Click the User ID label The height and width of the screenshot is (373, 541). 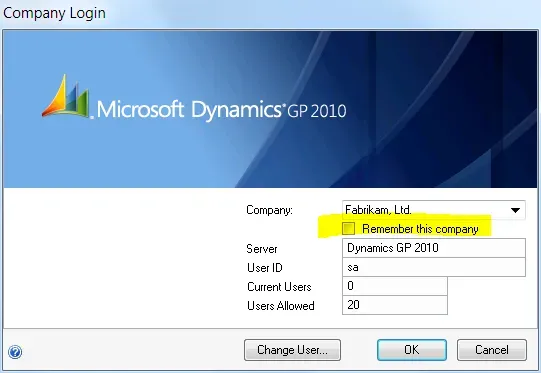(265, 268)
